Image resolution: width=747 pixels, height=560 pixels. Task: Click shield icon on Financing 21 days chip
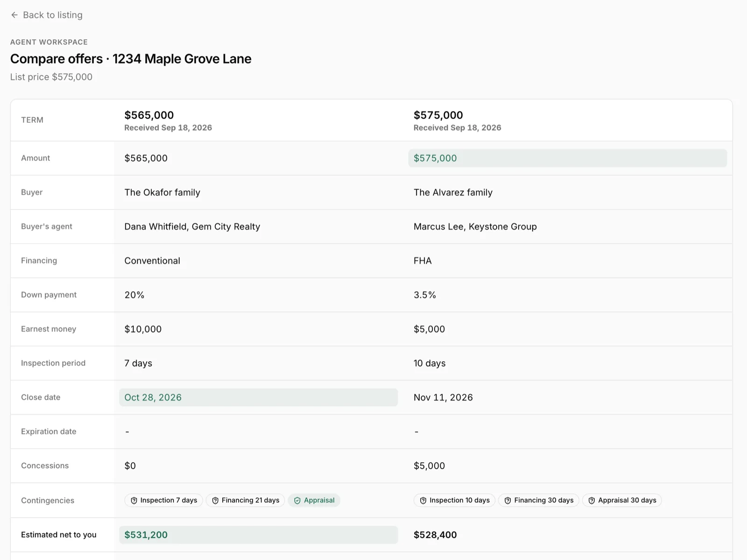(x=215, y=500)
